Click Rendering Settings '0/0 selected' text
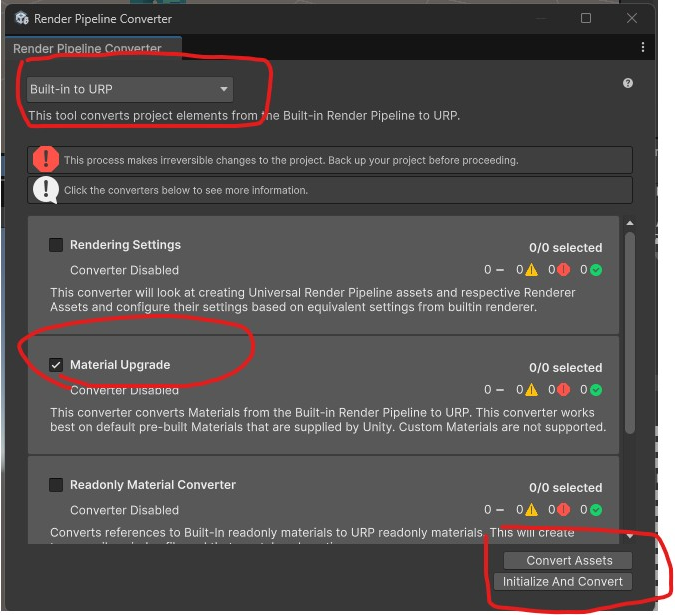This screenshot has width=675, height=615. click(566, 248)
